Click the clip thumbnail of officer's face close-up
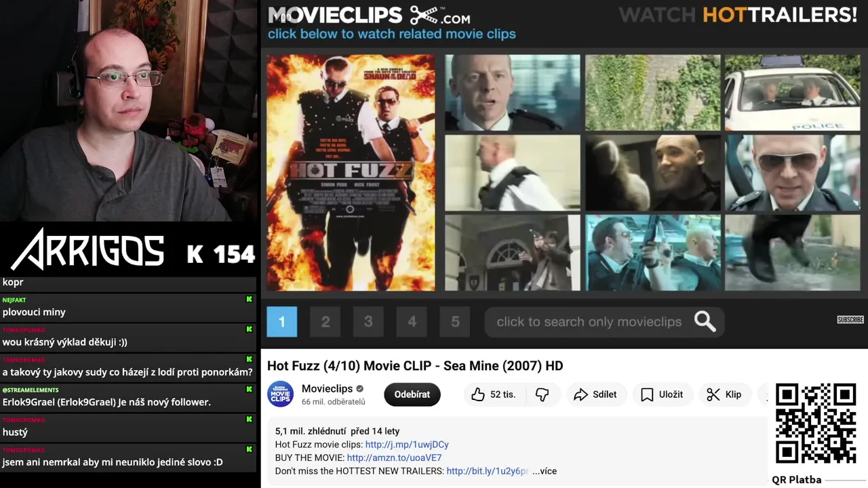This screenshot has height=488, width=868. (x=513, y=92)
